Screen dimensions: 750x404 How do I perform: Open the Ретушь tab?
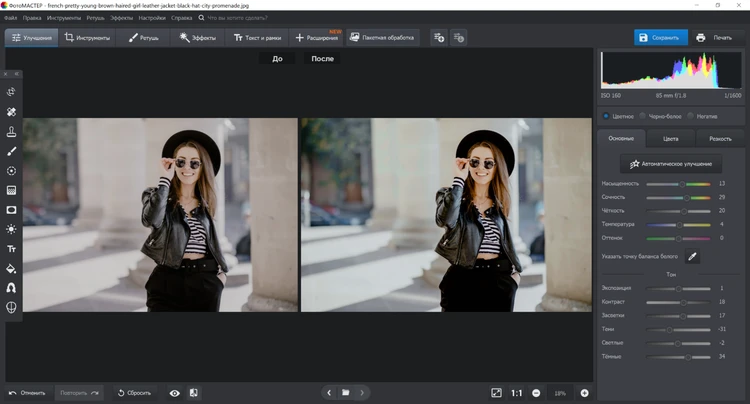tap(143, 38)
